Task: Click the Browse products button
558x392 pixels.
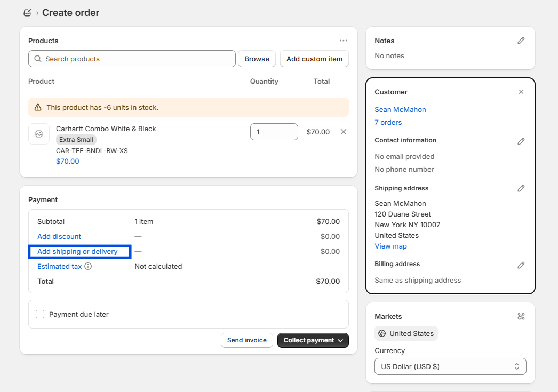Action: coord(257,59)
